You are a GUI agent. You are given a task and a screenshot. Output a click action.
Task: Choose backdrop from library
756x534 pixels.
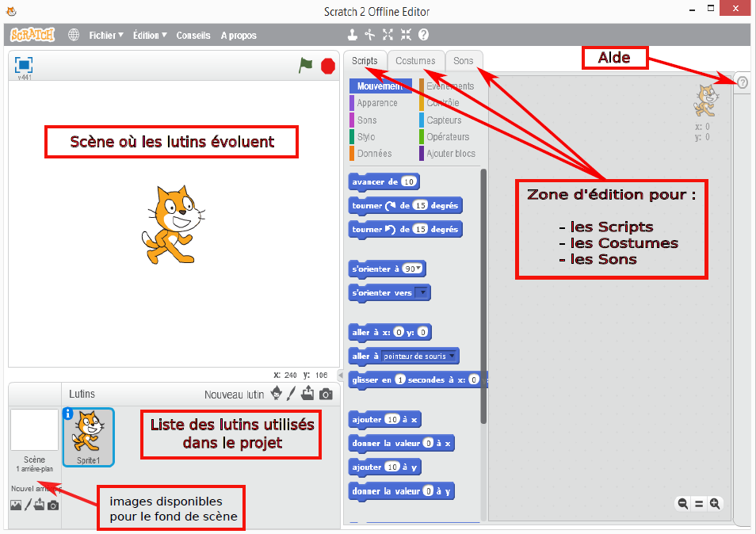16,505
